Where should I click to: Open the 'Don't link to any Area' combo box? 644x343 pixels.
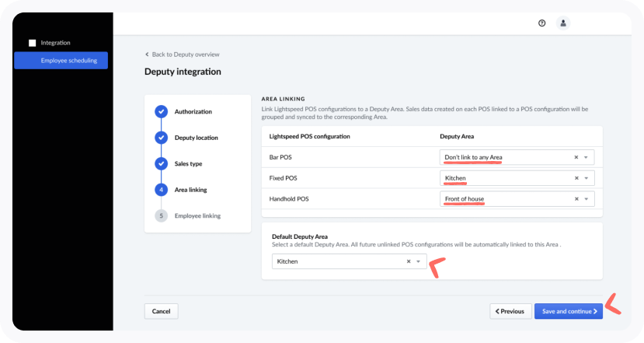[517, 157]
